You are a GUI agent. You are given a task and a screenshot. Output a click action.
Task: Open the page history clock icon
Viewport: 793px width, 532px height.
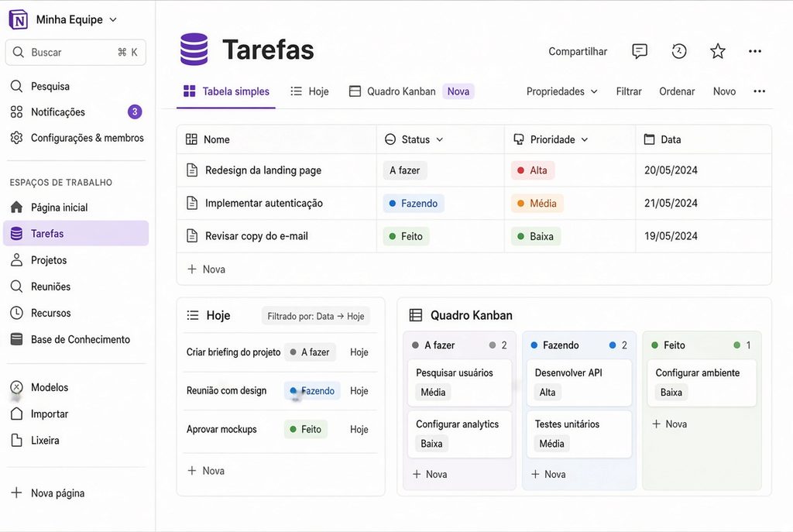pyautogui.click(x=678, y=51)
